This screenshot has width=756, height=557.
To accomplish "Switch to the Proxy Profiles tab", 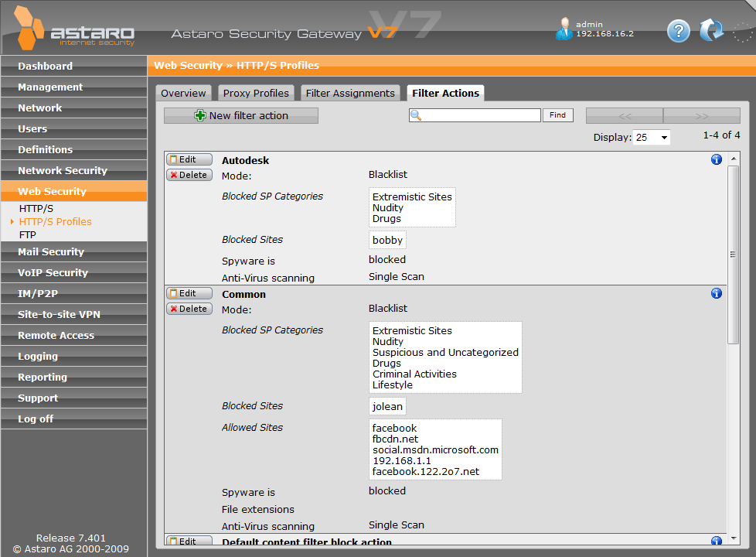I will [256, 94].
